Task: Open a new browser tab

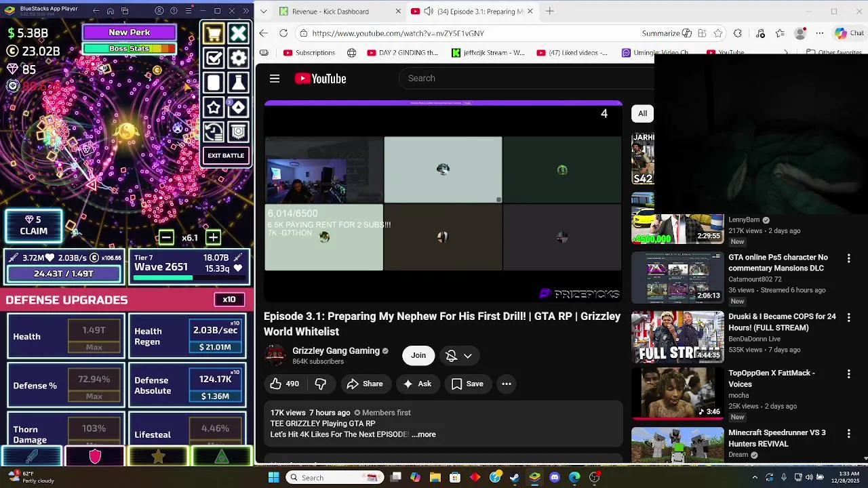Action: tap(550, 11)
